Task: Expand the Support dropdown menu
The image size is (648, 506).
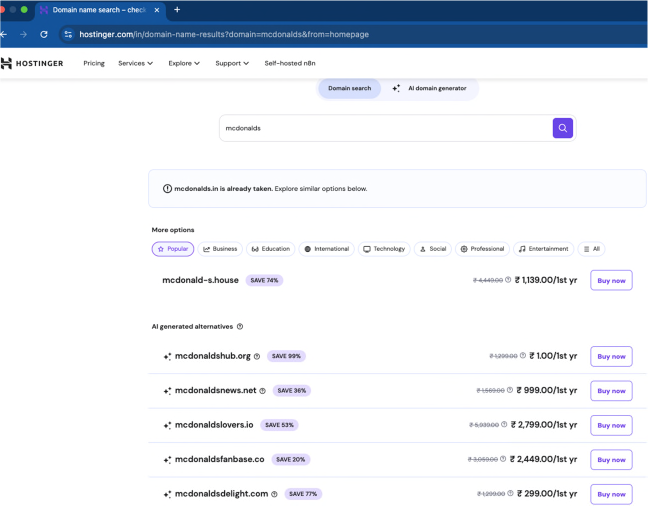Action: (x=232, y=63)
